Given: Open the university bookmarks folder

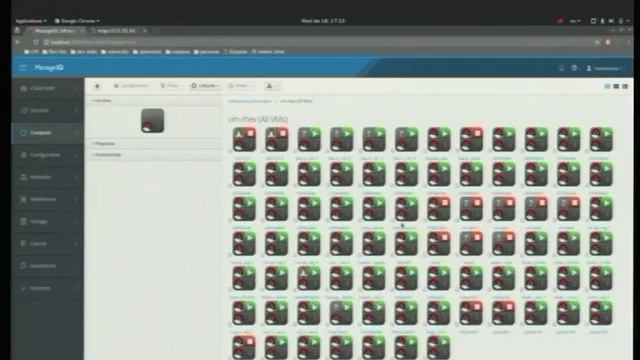Looking at the screenshot, I should tap(115, 52).
